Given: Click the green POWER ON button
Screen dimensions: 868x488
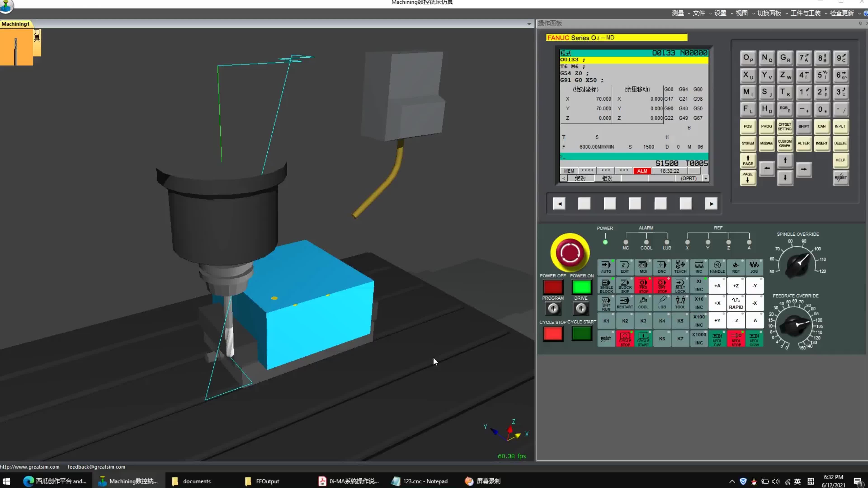Looking at the screenshot, I should 582,287.
